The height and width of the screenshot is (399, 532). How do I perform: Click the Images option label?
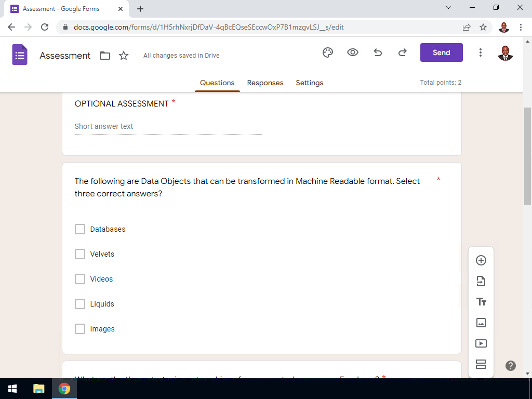point(102,329)
